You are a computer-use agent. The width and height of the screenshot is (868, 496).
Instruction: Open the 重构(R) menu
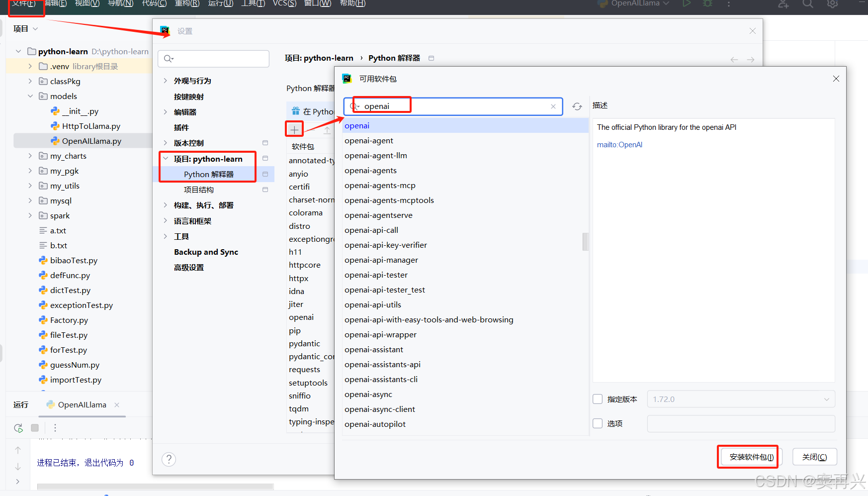(x=187, y=3)
